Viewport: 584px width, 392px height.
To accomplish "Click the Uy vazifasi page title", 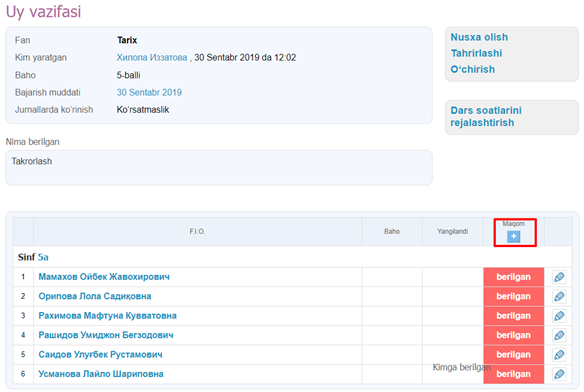I will pos(43,11).
